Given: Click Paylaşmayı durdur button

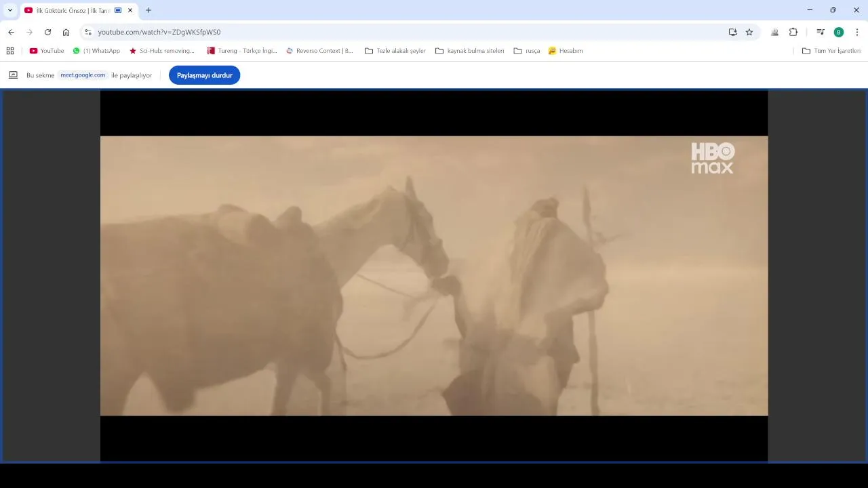Looking at the screenshot, I should pyautogui.click(x=204, y=75).
